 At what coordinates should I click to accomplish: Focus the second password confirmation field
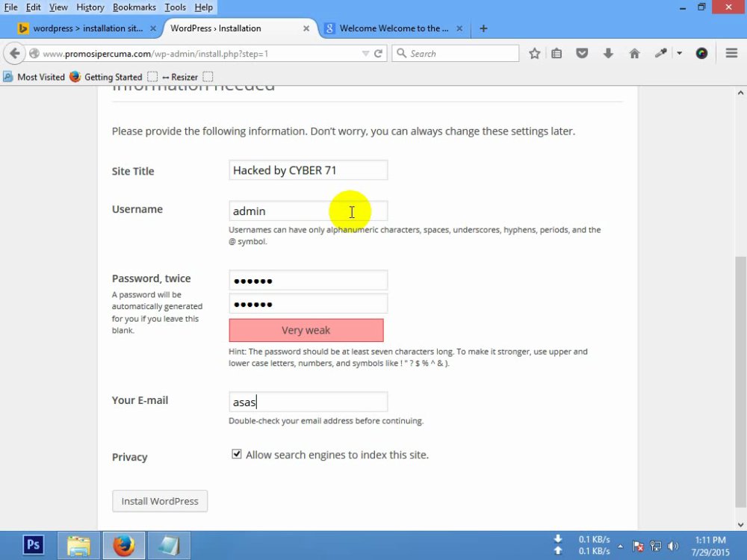[x=309, y=304]
